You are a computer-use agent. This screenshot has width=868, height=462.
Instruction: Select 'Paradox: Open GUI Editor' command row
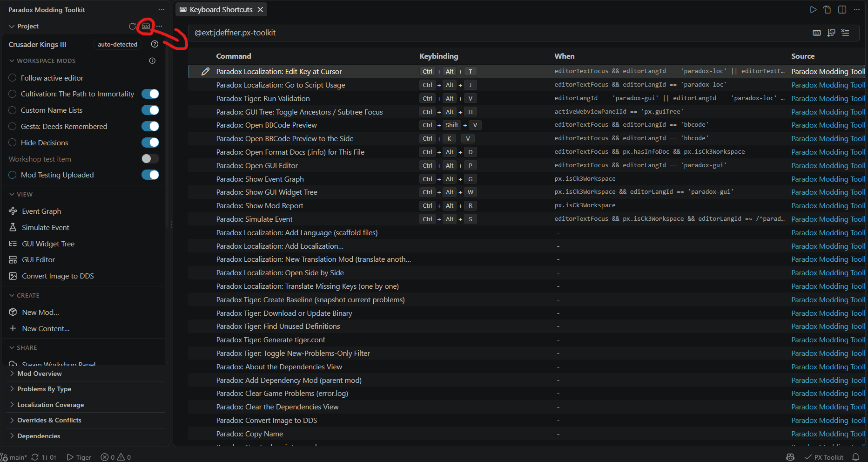click(526, 166)
